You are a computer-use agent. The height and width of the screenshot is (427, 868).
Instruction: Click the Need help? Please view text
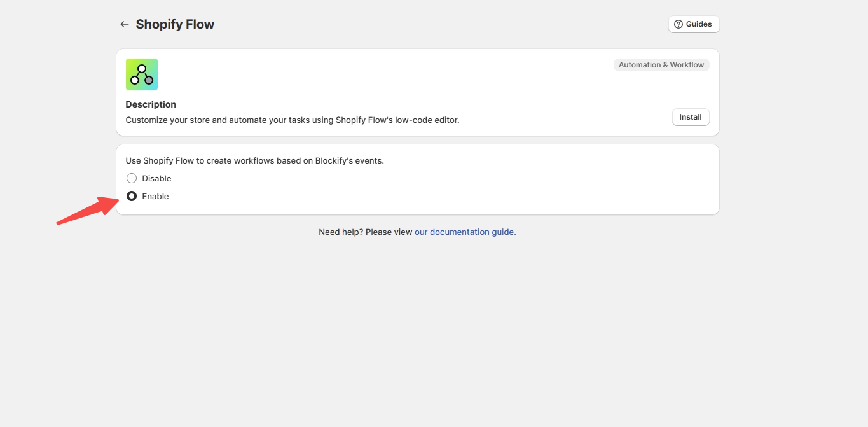point(365,232)
